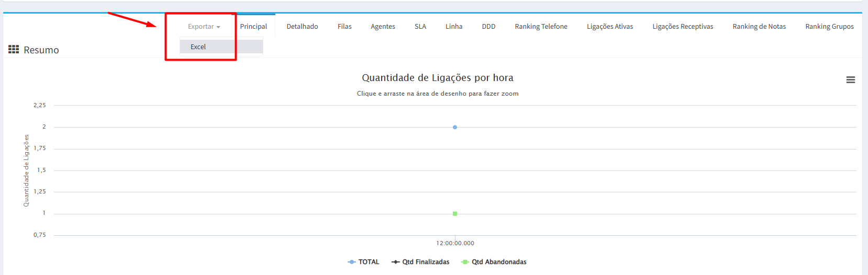Open the SLA tab
This screenshot has width=868, height=275.
pos(420,27)
